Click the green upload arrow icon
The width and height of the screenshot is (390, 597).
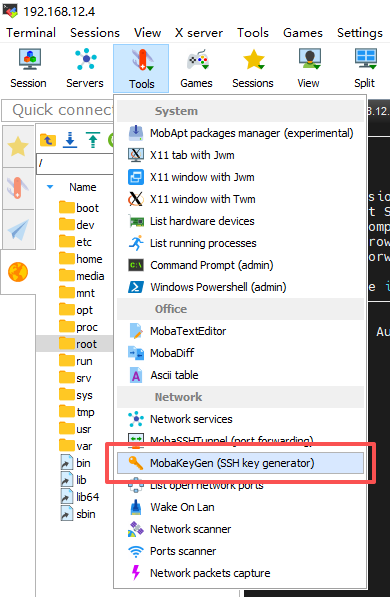tap(93, 140)
